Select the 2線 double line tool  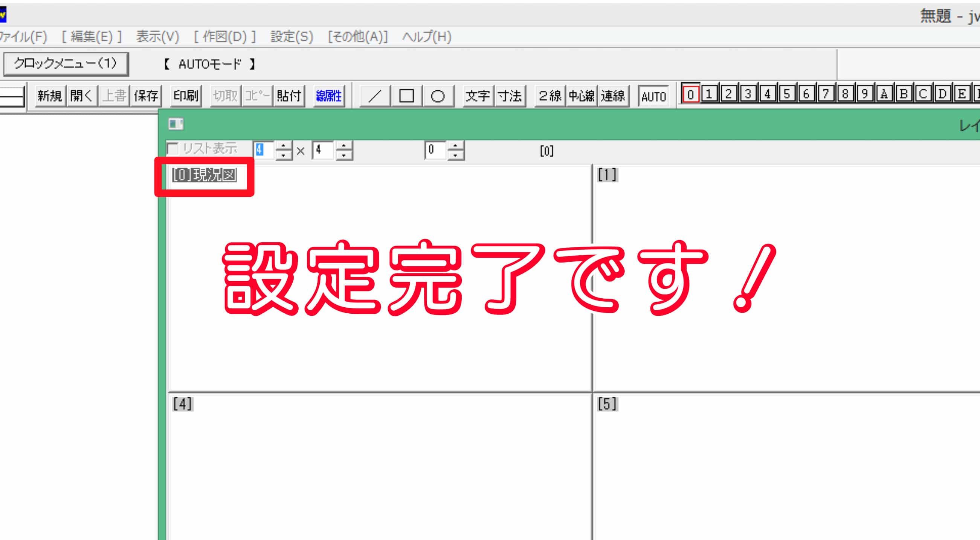(x=550, y=96)
